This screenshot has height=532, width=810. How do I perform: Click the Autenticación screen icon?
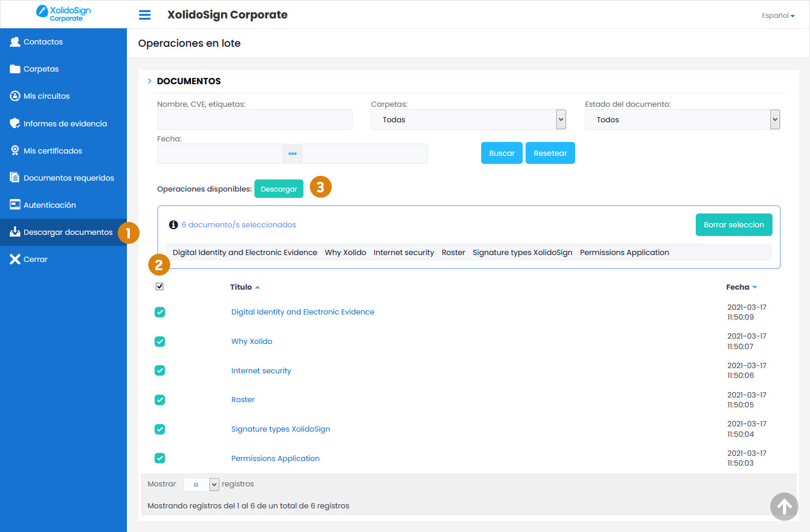pyautogui.click(x=15, y=205)
